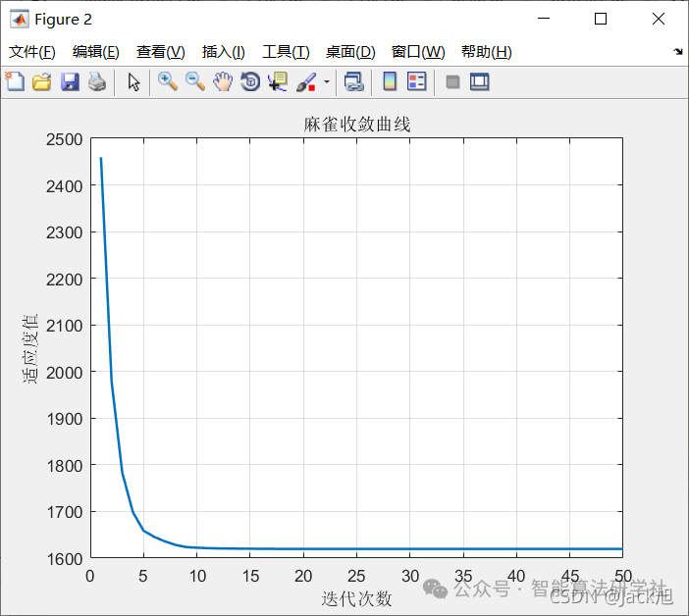
Task: Click the New Figure icon
Action: 15,81
